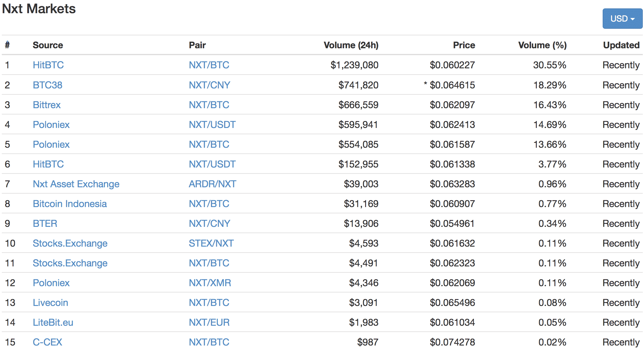Open Stocks.Exchange link in row 11
The height and width of the screenshot is (350, 644).
[x=70, y=263]
